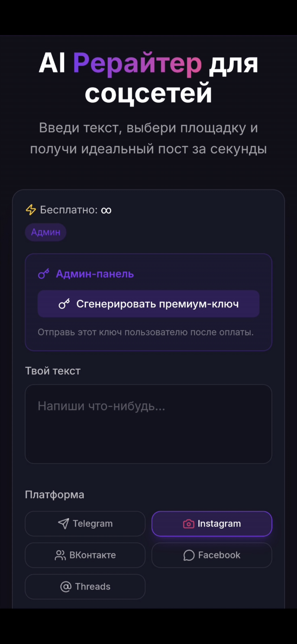Focus the Напиши что-нибудь text area
The height and width of the screenshot is (644, 297).
(148, 424)
